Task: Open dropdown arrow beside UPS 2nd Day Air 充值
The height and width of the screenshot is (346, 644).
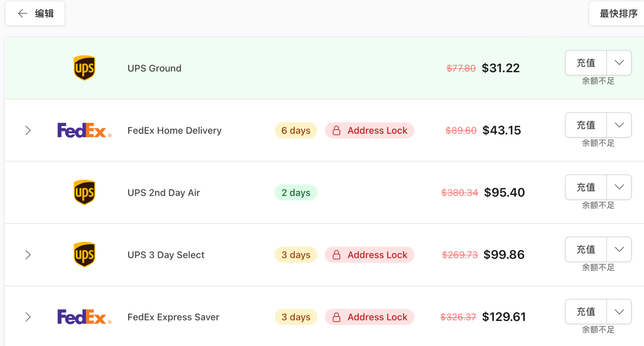Action: 619,187
